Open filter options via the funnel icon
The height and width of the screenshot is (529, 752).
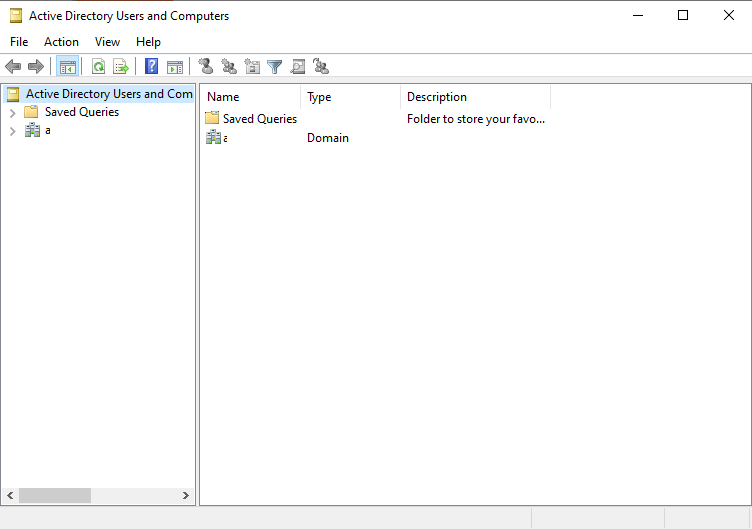click(275, 67)
